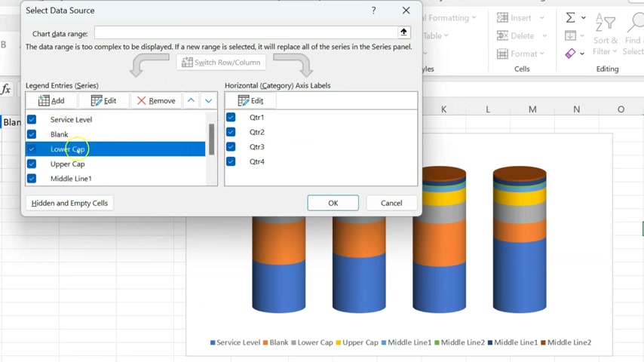Select the Middle Line1 series row

tap(115, 179)
